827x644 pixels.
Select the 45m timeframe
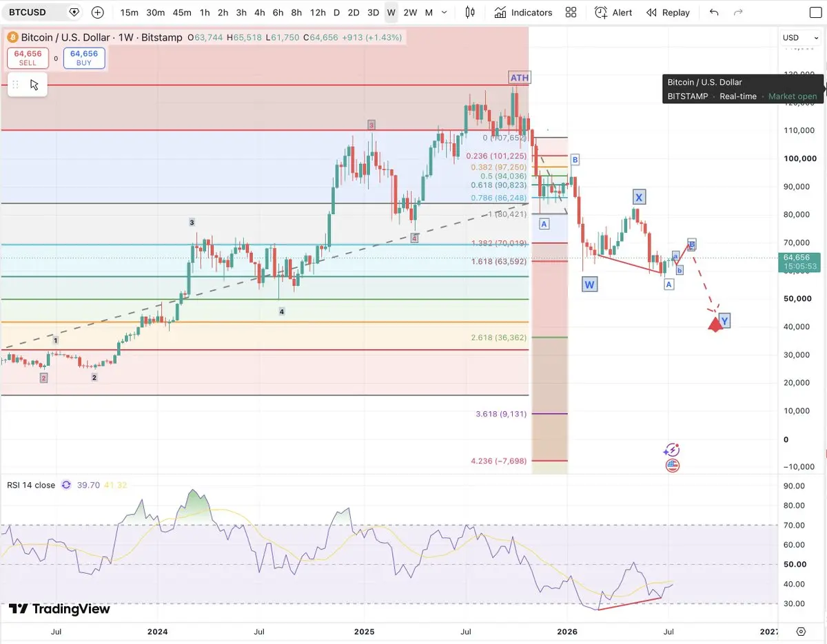pyautogui.click(x=182, y=12)
